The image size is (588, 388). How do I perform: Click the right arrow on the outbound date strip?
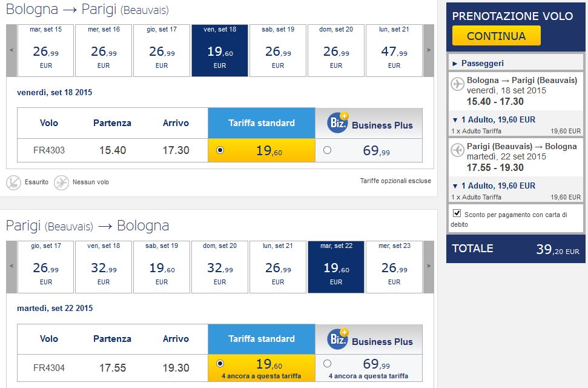coord(430,50)
